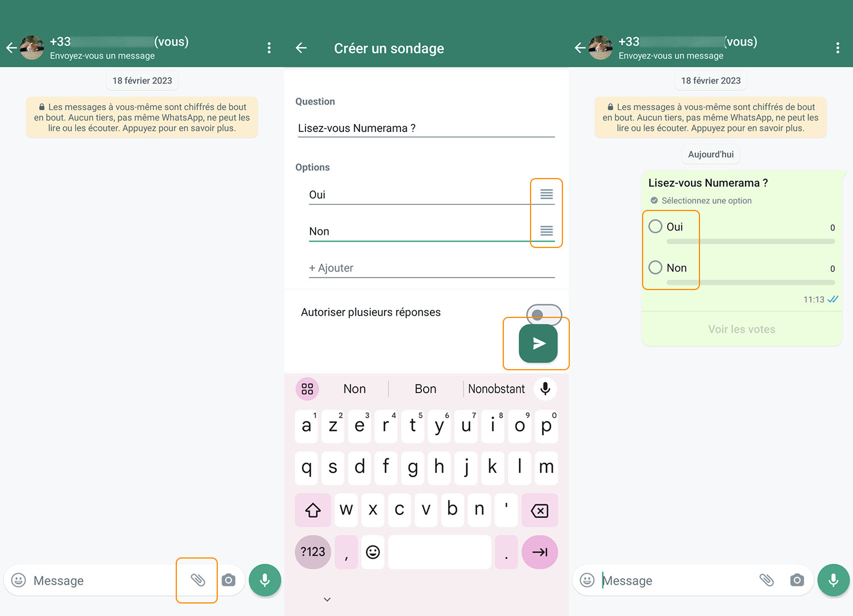Open the three-dot menu on the right chat
The height and width of the screenshot is (616, 853).
[838, 48]
